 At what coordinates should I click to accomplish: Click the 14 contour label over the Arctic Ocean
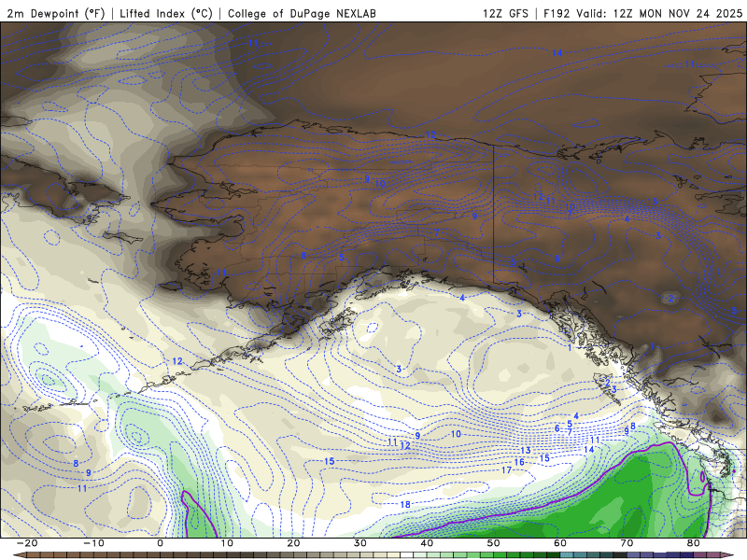[557, 53]
